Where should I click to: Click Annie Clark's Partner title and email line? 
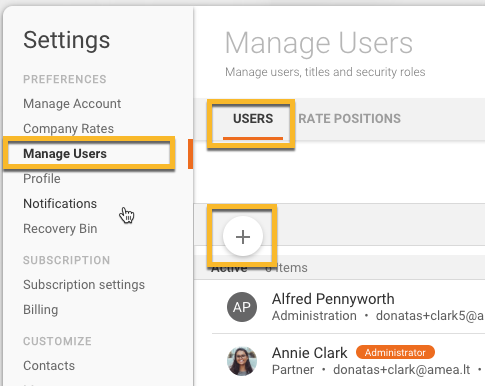(378, 370)
